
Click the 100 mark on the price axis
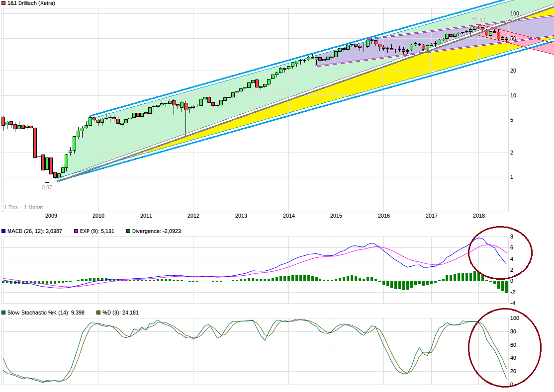click(x=515, y=13)
